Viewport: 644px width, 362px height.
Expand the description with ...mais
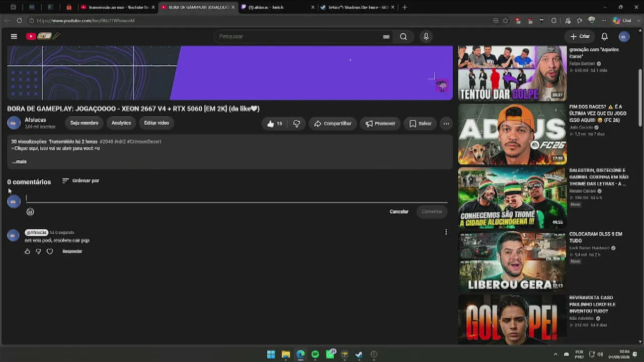click(19, 161)
